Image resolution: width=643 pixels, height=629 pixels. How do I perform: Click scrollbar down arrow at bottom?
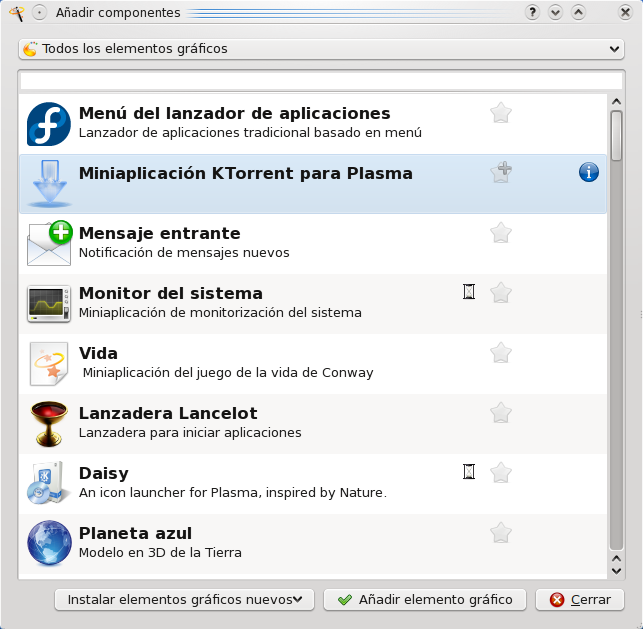[x=616, y=571]
